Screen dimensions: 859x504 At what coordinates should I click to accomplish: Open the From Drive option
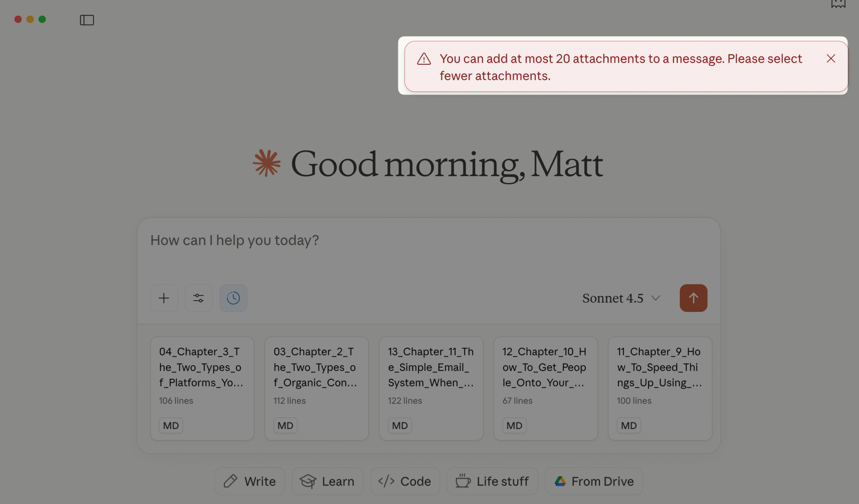click(x=594, y=481)
